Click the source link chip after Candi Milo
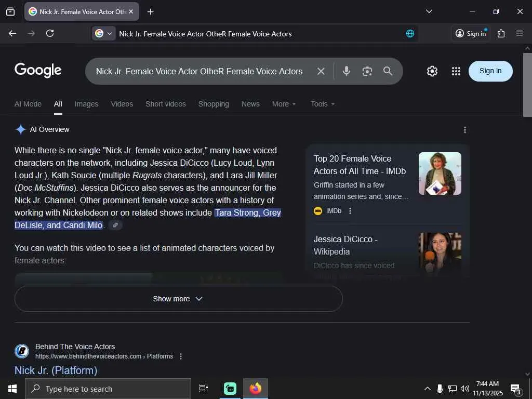 115,225
